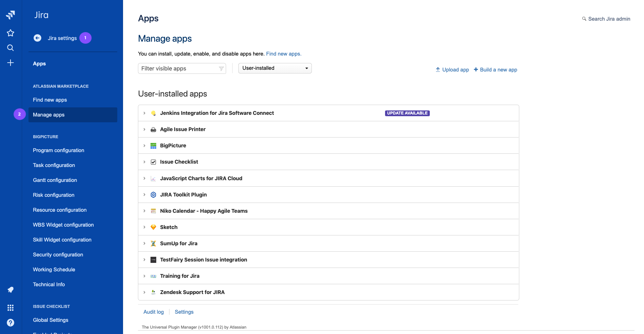The width and height of the screenshot is (644, 334).
Task: Click the Upload app link
Action: click(452, 70)
